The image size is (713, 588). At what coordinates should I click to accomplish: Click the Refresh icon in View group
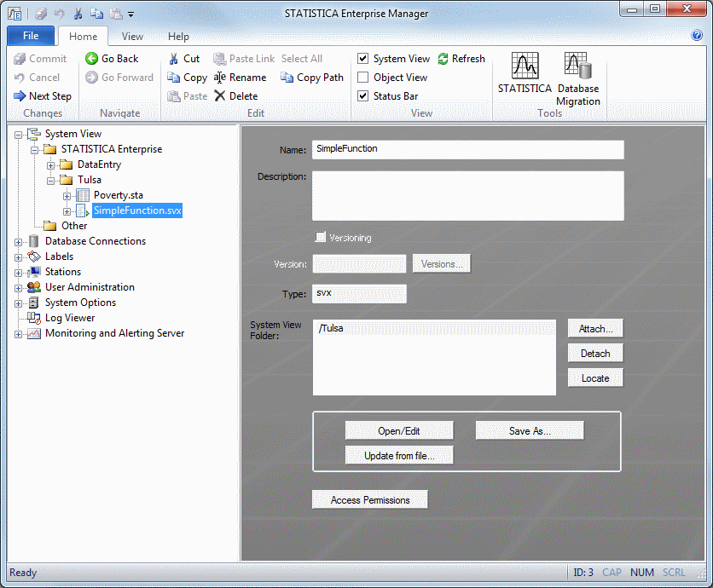coord(443,59)
